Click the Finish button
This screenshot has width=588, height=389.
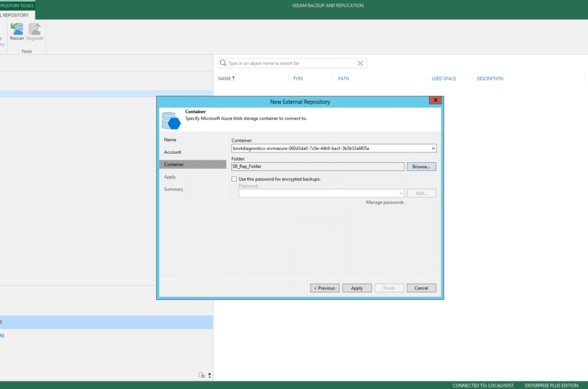coord(389,288)
